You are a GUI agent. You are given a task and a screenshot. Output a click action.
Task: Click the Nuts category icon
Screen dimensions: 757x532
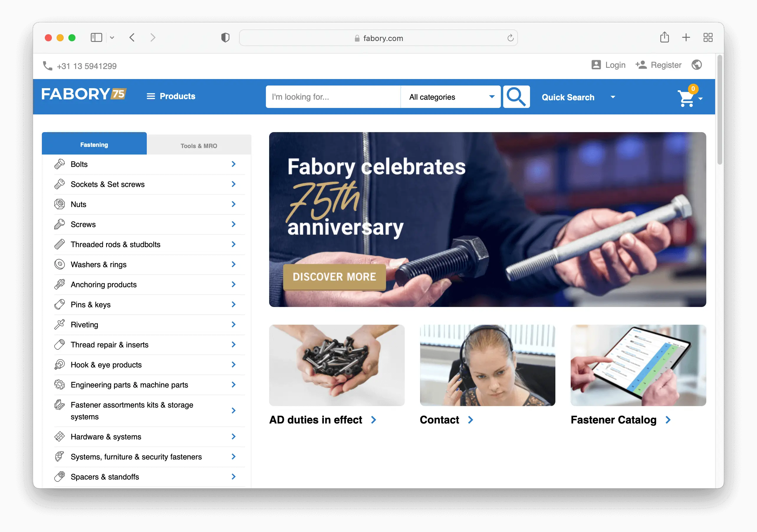(60, 204)
